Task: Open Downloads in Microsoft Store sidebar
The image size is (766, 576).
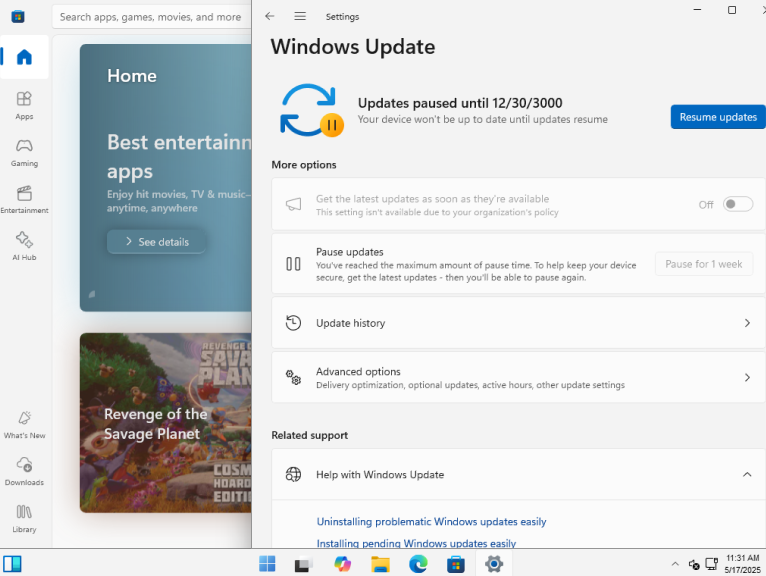Action: coord(24,471)
